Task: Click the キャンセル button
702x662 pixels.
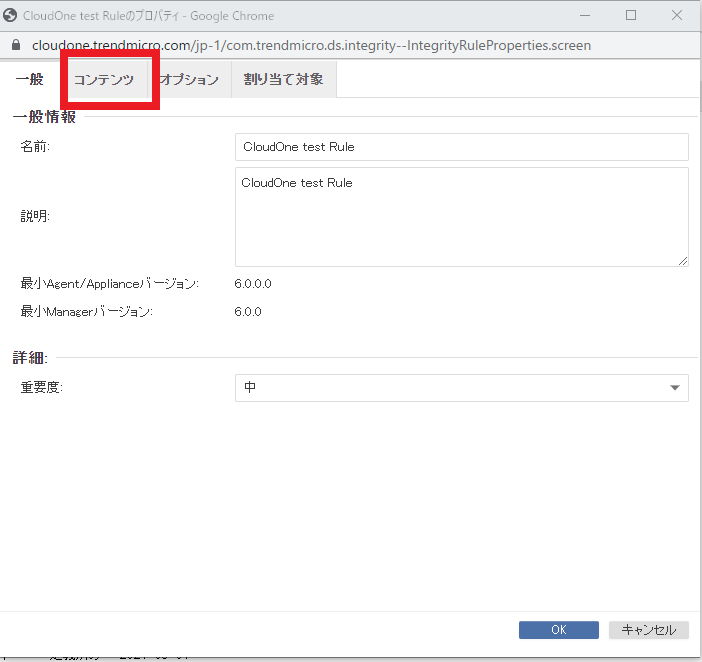Action: tap(649, 630)
